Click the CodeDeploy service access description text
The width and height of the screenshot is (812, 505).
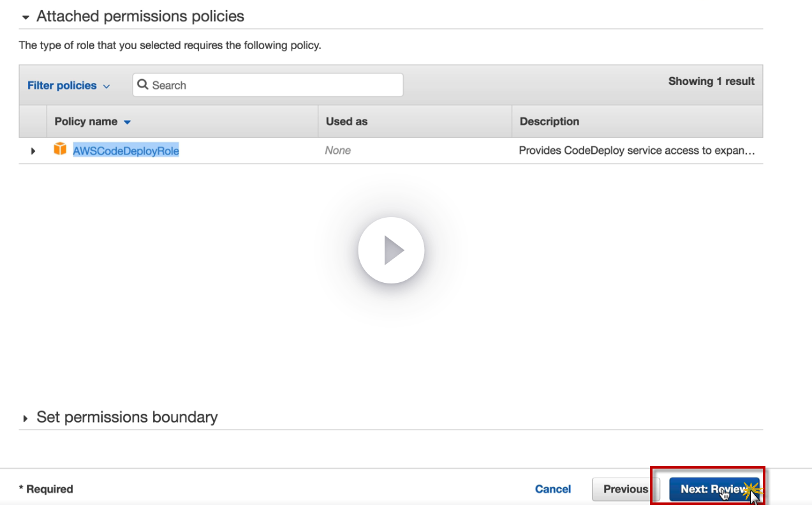coord(636,151)
